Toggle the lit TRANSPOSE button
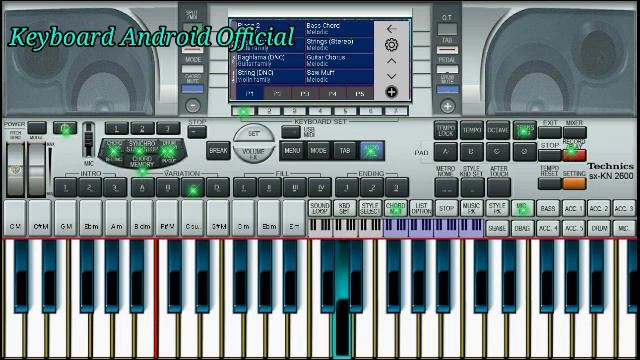The image size is (640, 360). coord(524,131)
